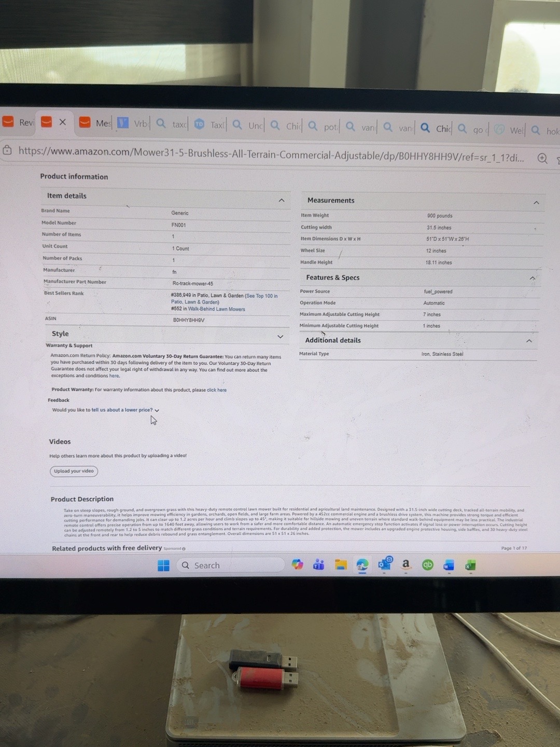The width and height of the screenshot is (560, 747).
Task: Open the Windows Start menu
Action: 163,565
